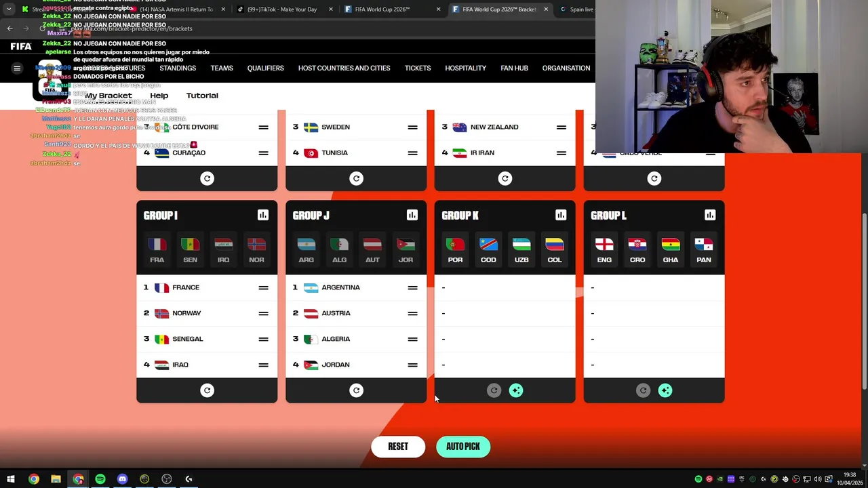This screenshot has width=868, height=488.
Task: Open the Help link
Action: click(159, 96)
